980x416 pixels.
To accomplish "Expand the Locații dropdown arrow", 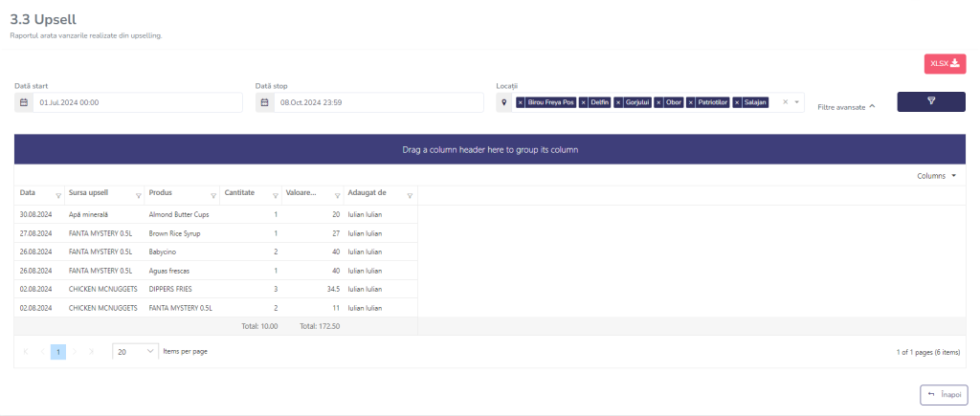I will point(796,102).
